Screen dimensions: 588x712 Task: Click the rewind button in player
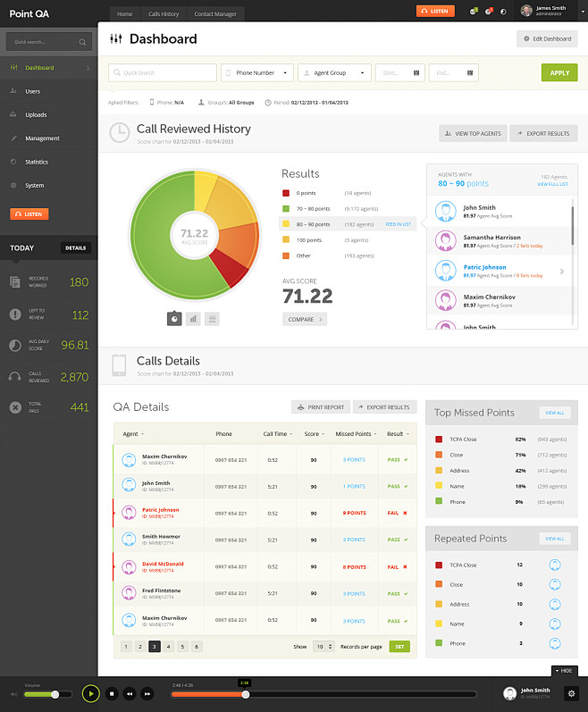[130, 693]
